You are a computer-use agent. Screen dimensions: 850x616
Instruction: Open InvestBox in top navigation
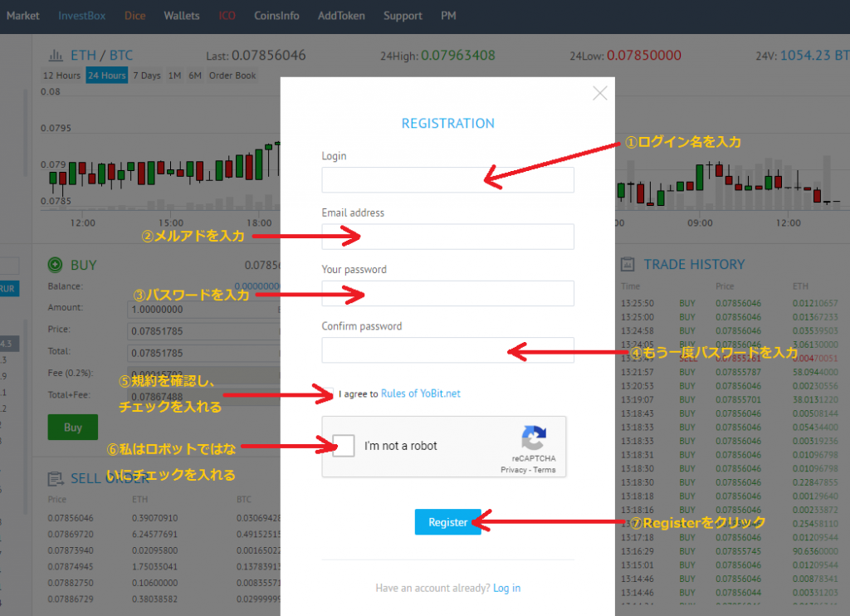click(82, 16)
